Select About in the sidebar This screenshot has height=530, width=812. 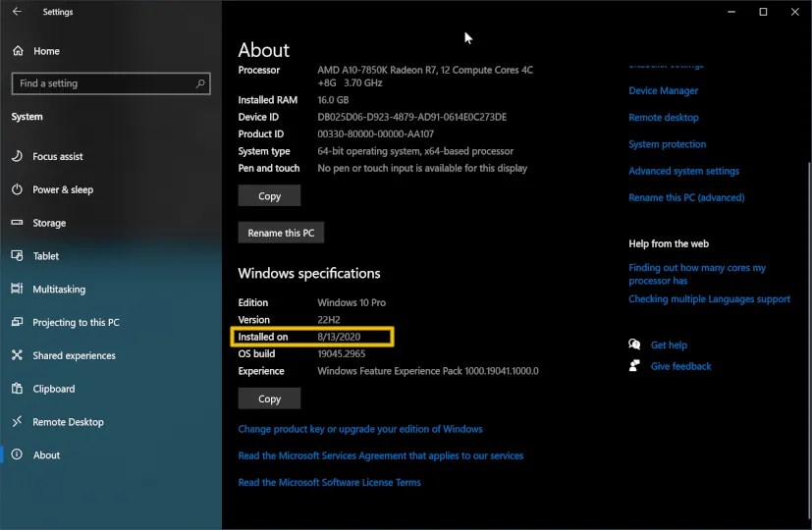[46, 455]
